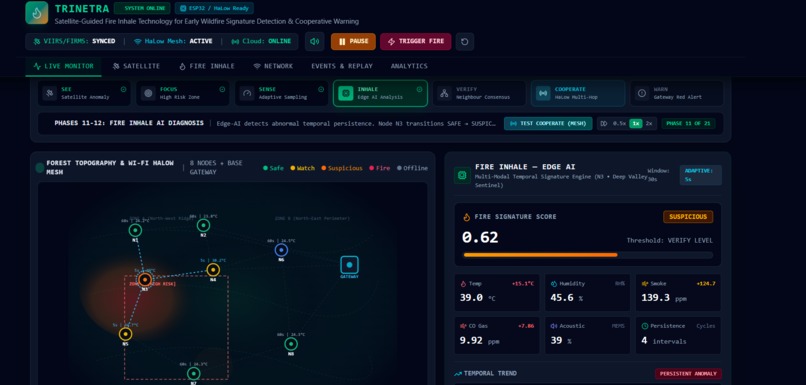Click the satellite icon in SEE card
The image size is (806, 385).
(x=49, y=94)
